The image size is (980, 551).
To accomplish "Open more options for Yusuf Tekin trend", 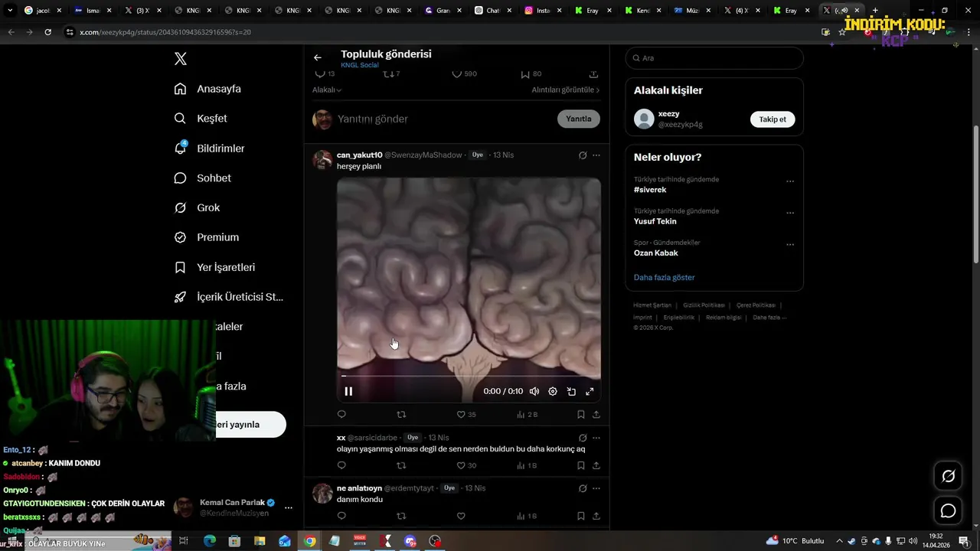I will tap(790, 214).
